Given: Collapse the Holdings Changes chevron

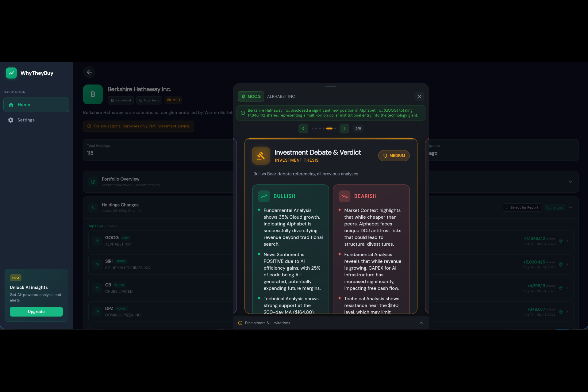Looking at the screenshot, I should [x=571, y=208].
